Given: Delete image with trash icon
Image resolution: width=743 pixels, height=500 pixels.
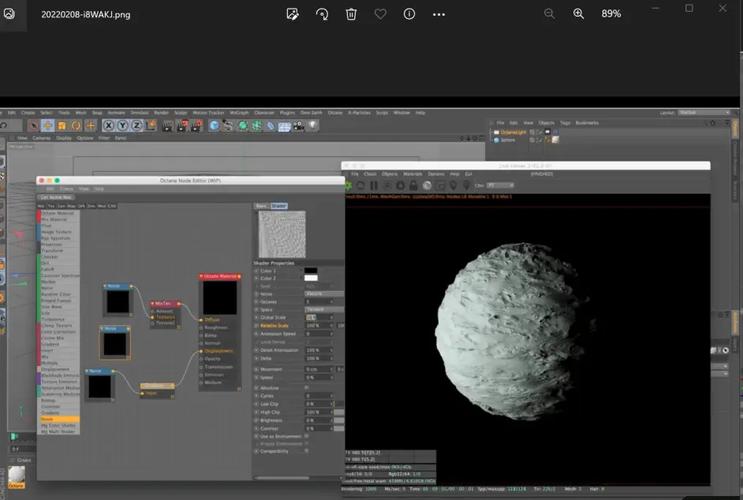Looking at the screenshot, I should tap(351, 14).
